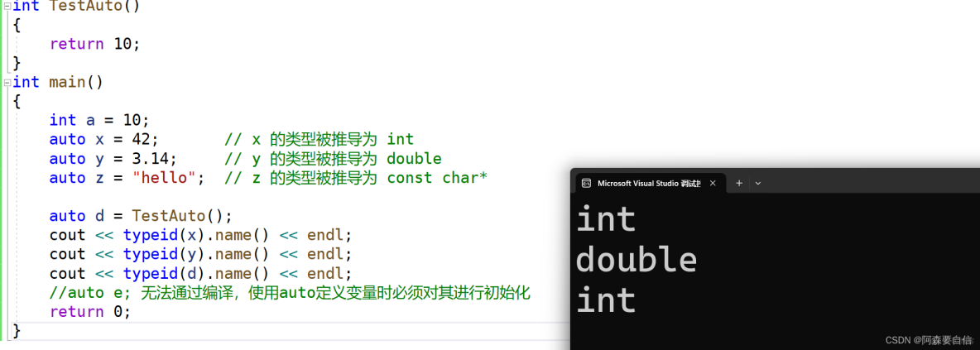
Task: Click the cout line with typeid(x)
Action: (x=201, y=235)
